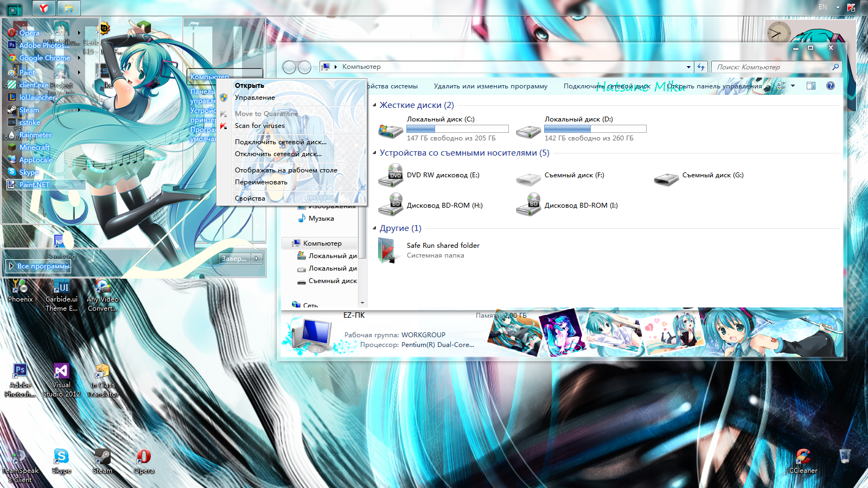Click the Explorer forward navigation button
Image resolution: width=868 pixels, height=488 pixels.
pyautogui.click(x=305, y=67)
